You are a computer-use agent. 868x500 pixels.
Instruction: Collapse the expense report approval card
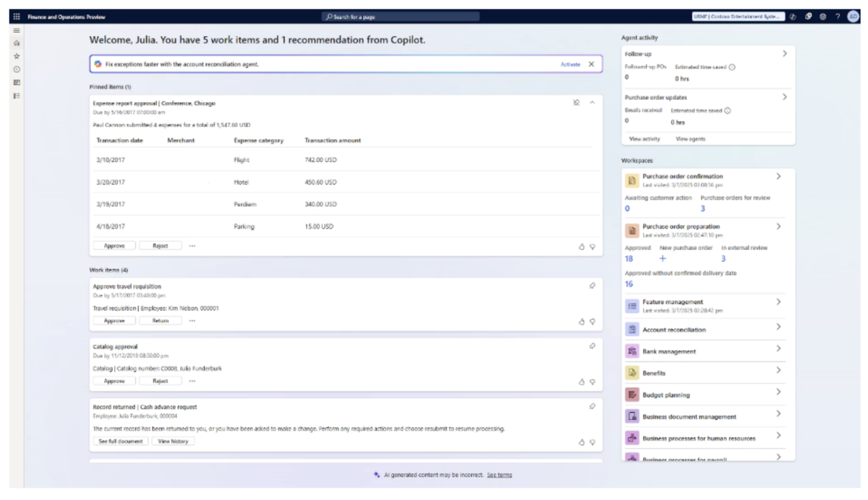(x=592, y=102)
